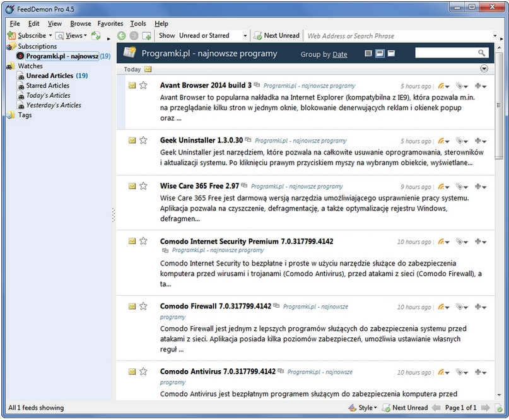The height and width of the screenshot is (420, 509).
Task: Star the Comodo Internet Security Premium article
Action: [x=143, y=241]
